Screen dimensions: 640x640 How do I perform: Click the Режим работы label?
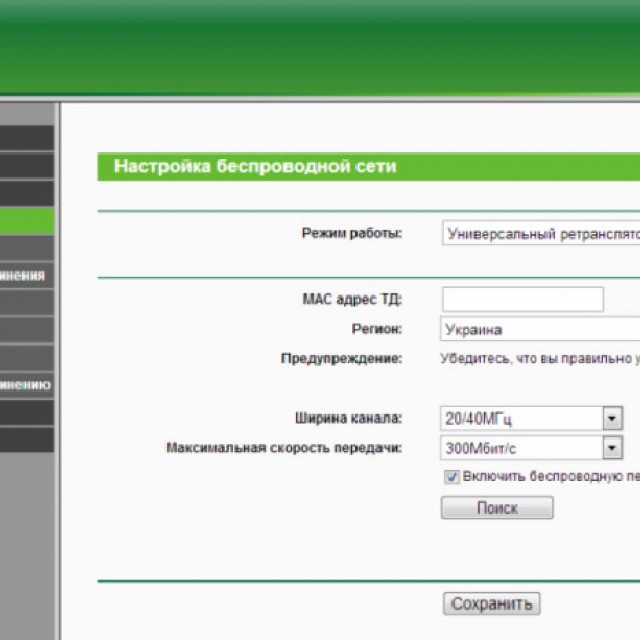[352, 233]
